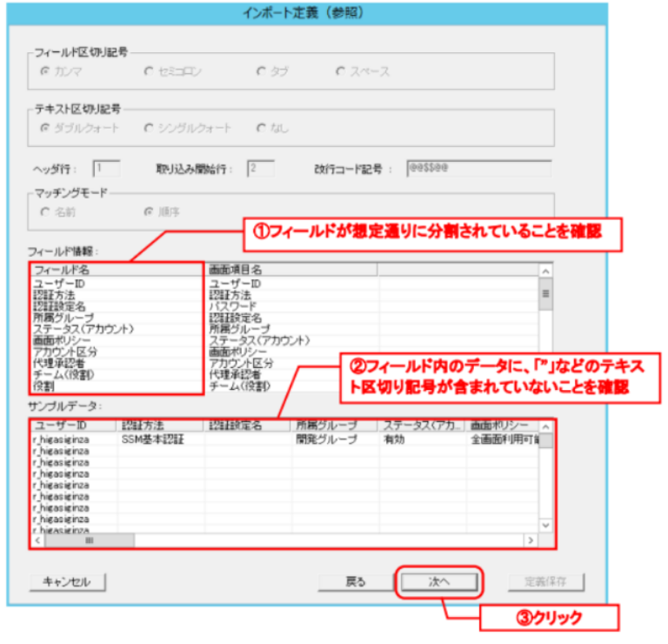Click sample data 認証方法 column header
Image resolution: width=668 pixels, height=644 pixels.
pyautogui.click(x=160, y=426)
